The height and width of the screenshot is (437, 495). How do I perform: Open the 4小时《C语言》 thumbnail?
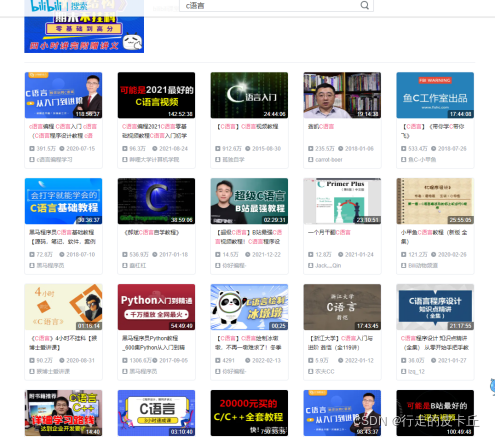63,307
